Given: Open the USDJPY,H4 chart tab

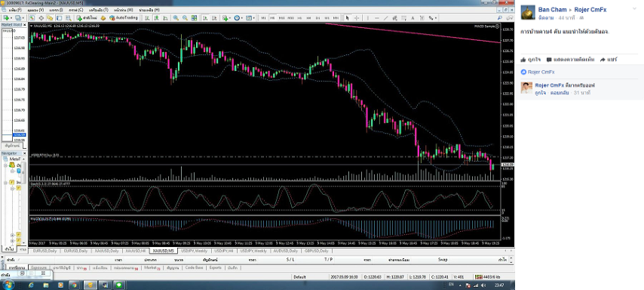Looking at the screenshot, I should point(225,251).
